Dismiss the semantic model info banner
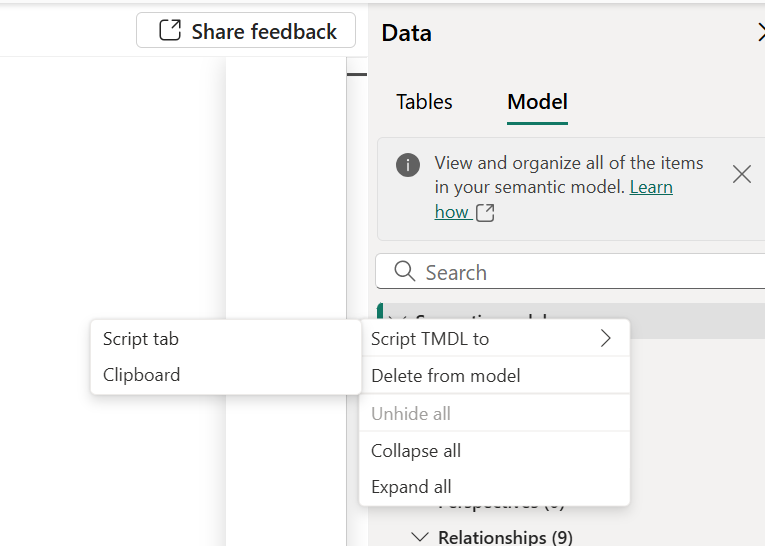This screenshot has height=546, width=765. (x=741, y=175)
